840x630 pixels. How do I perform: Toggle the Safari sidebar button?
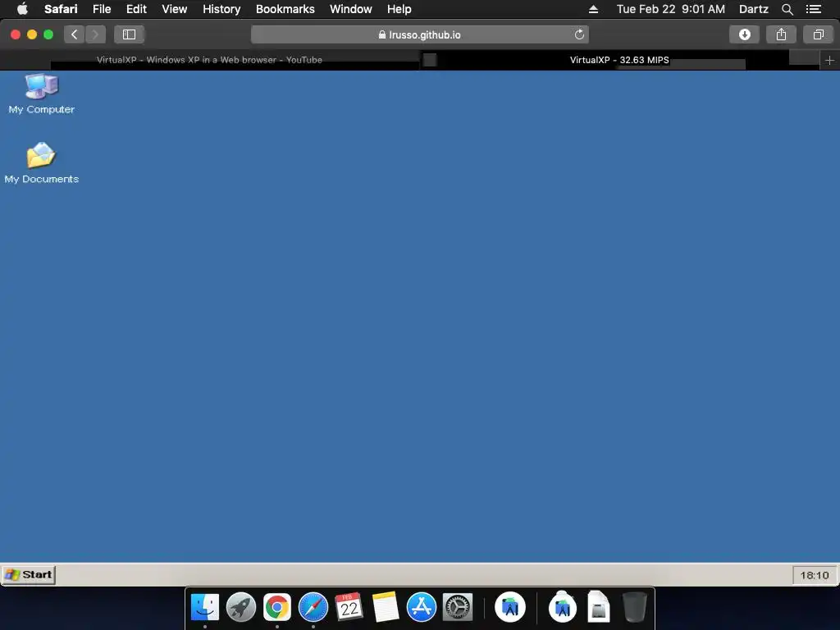(x=129, y=34)
